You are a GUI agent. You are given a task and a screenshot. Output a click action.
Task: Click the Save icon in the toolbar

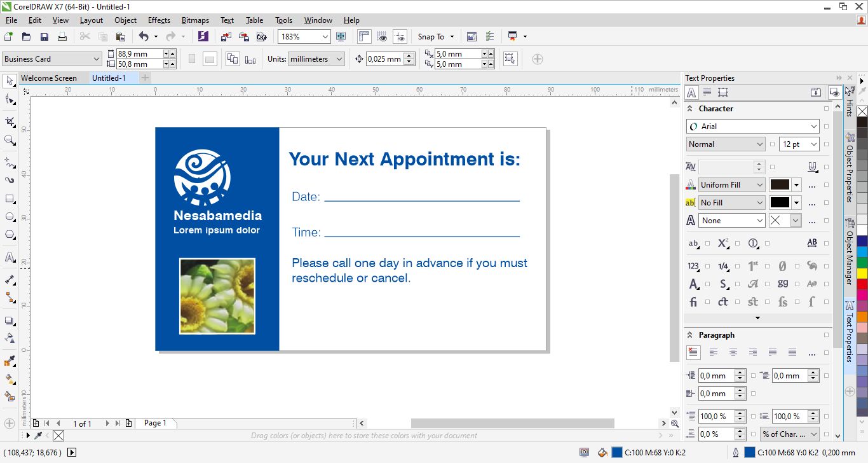(44, 37)
